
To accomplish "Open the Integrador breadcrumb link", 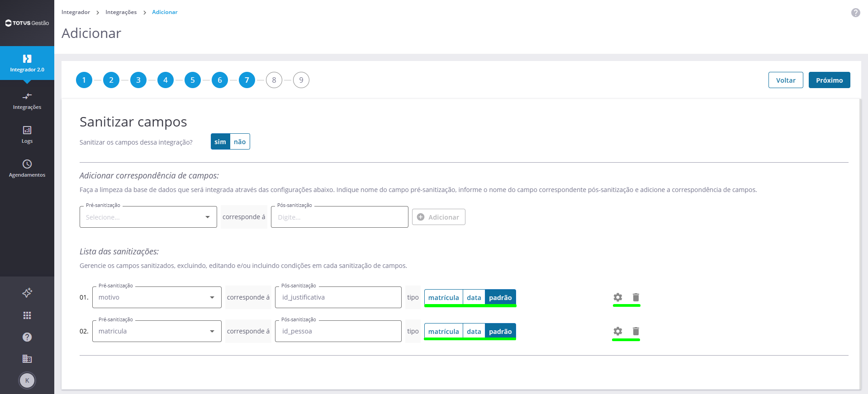I will (76, 12).
